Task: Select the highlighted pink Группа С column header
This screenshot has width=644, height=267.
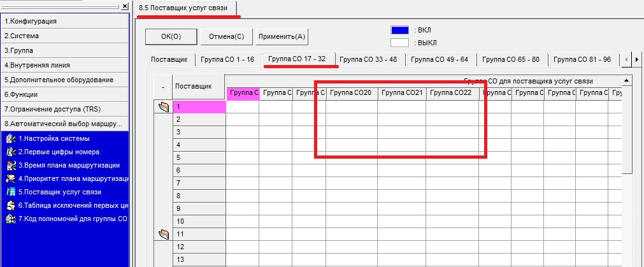Action: coord(243,94)
